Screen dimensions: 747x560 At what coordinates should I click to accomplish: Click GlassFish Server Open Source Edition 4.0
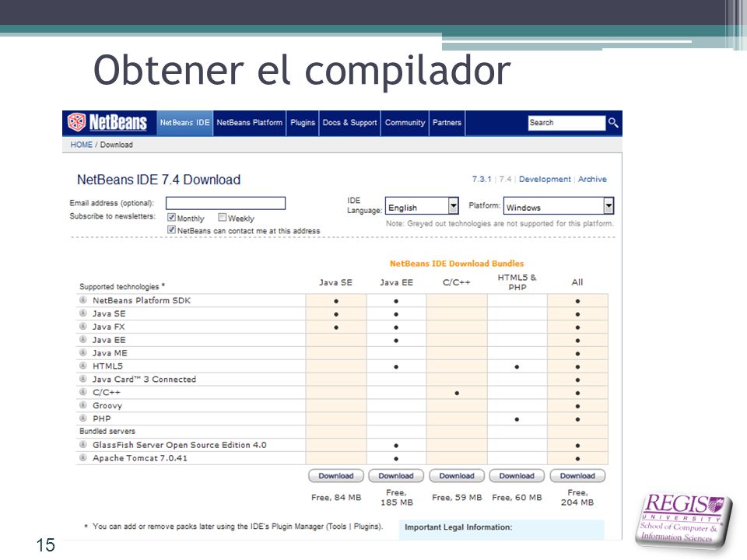tap(180, 445)
